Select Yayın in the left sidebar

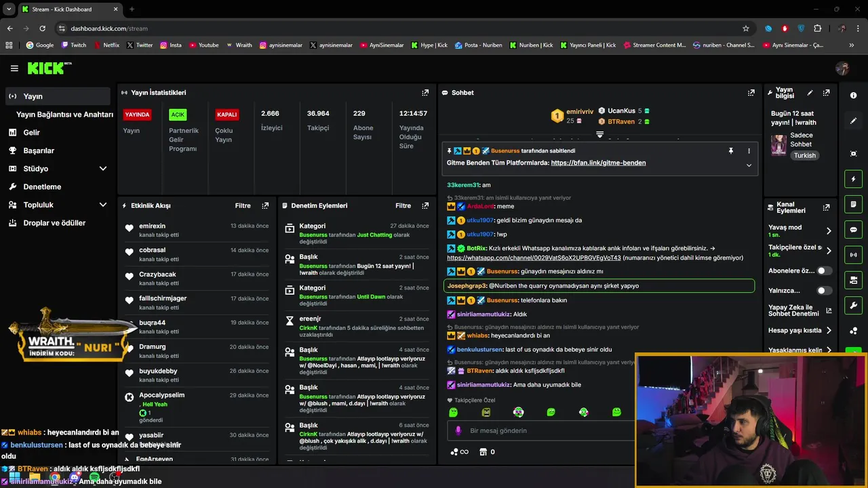[57, 96]
